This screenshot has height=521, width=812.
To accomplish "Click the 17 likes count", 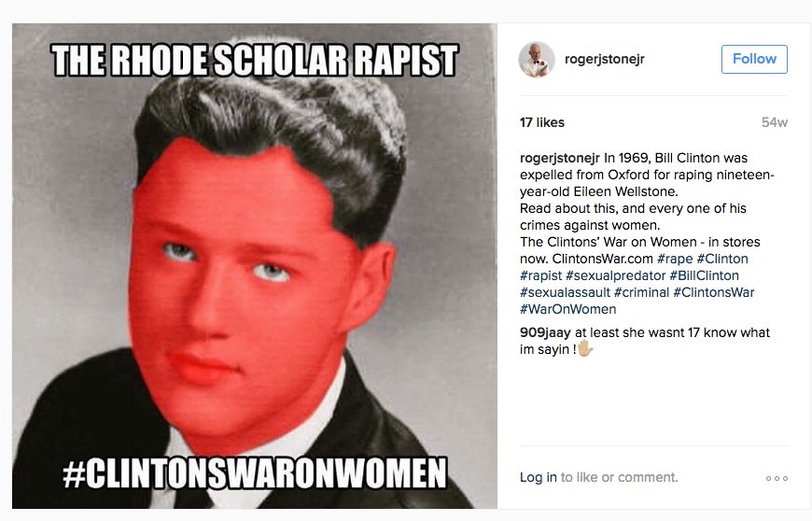I will click(x=542, y=122).
